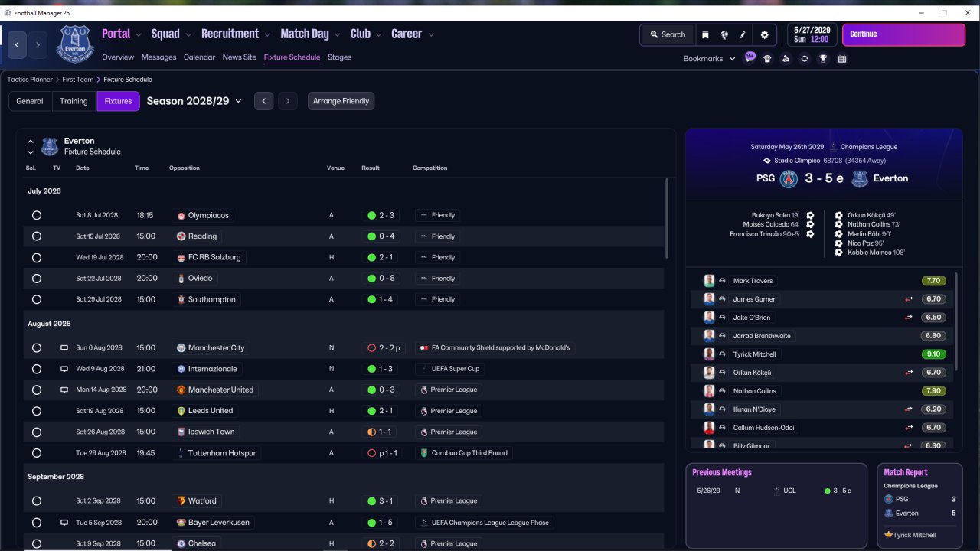Click the TV icon on the Manchester United row
Screen dimensions: 980x551
click(x=64, y=390)
